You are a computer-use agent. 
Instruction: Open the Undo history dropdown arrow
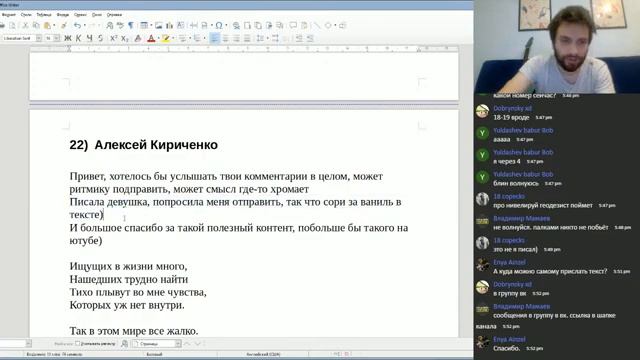[85, 25]
